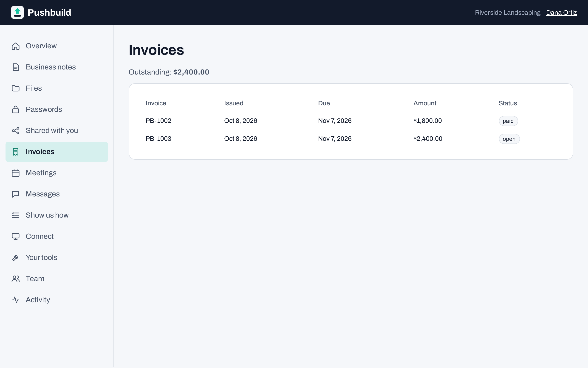Go to Meetings
The width and height of the screenshot is (588, 368).
[57, 173]
